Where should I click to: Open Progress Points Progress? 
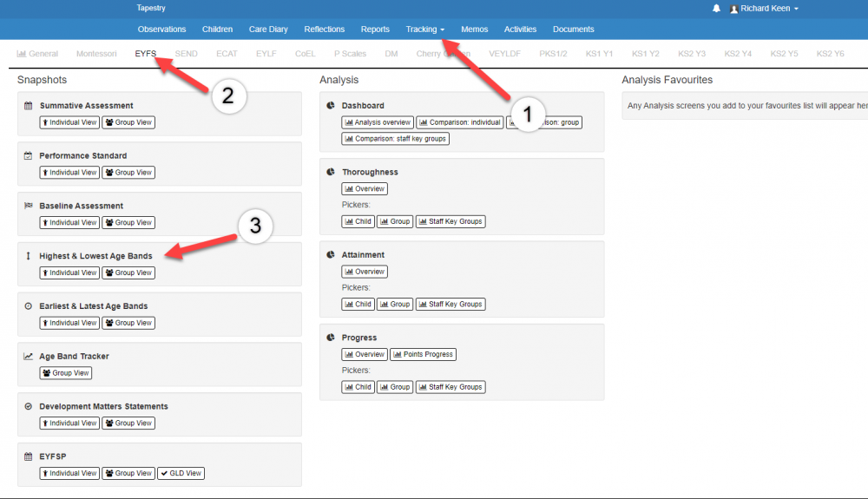tap(423, 354)
